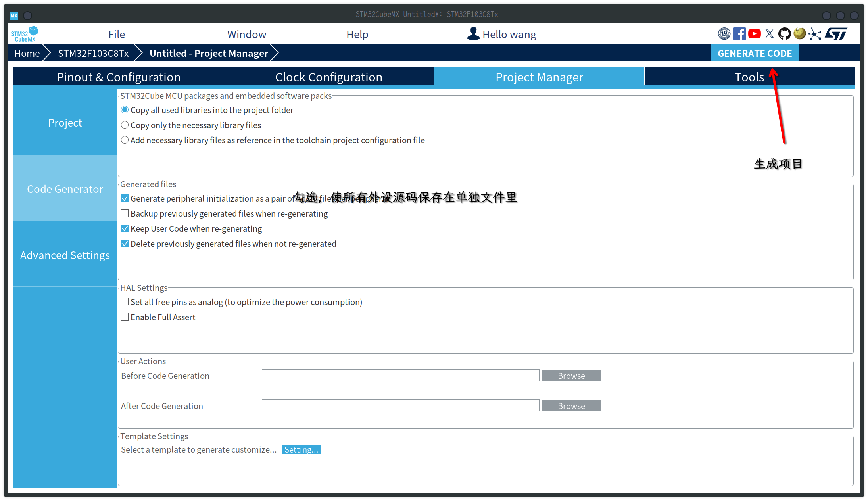The width and height of the screenshot is (868, 501).
Task: Focus the Before Code Generation path field
Action: 400,375
